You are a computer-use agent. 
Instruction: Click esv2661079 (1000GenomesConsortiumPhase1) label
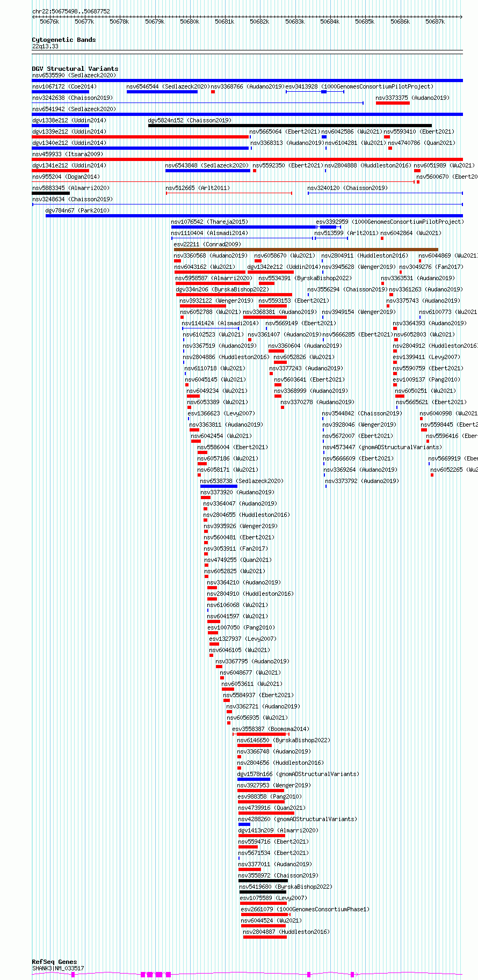(305, 909)
